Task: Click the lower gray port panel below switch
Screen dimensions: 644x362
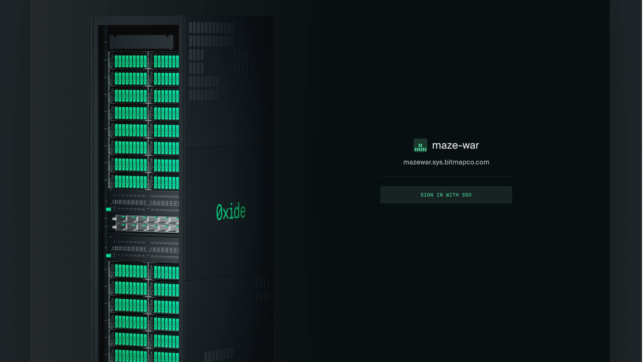Action: [145, 249]
